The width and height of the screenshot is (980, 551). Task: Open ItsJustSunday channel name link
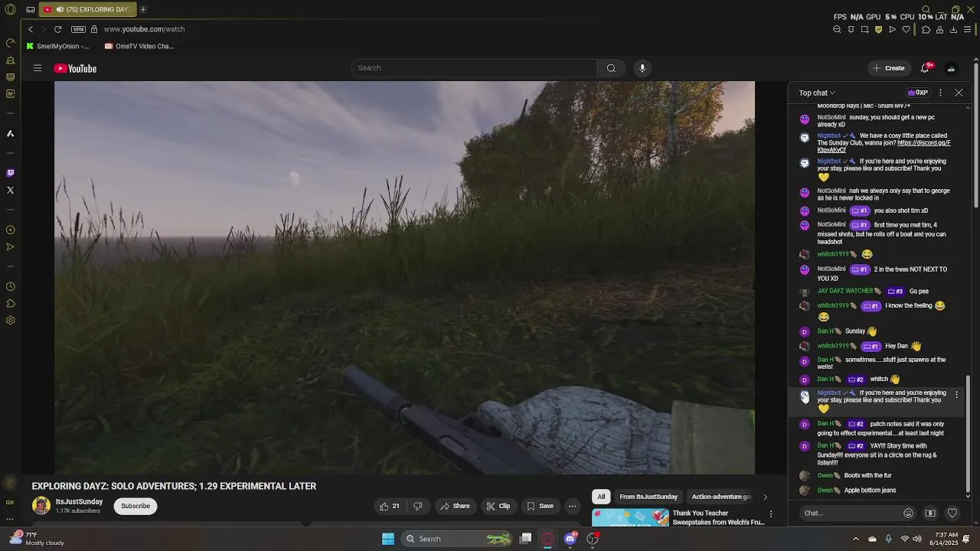79,502
